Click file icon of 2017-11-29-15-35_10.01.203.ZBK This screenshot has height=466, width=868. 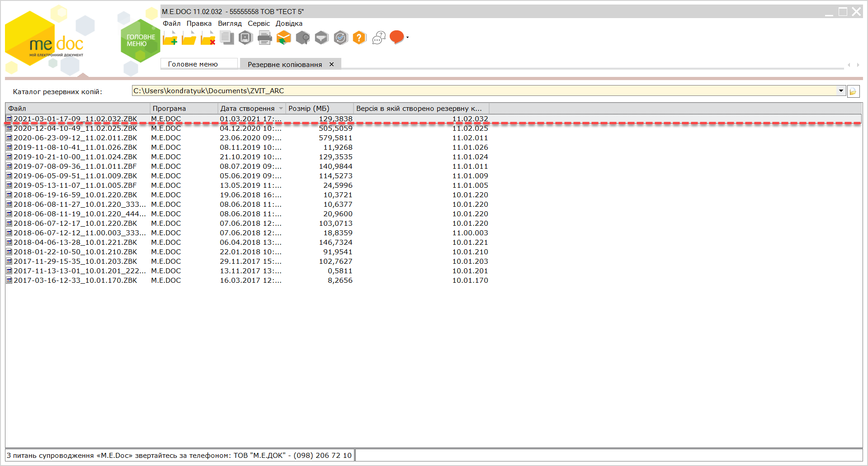[x=9, y=262]
